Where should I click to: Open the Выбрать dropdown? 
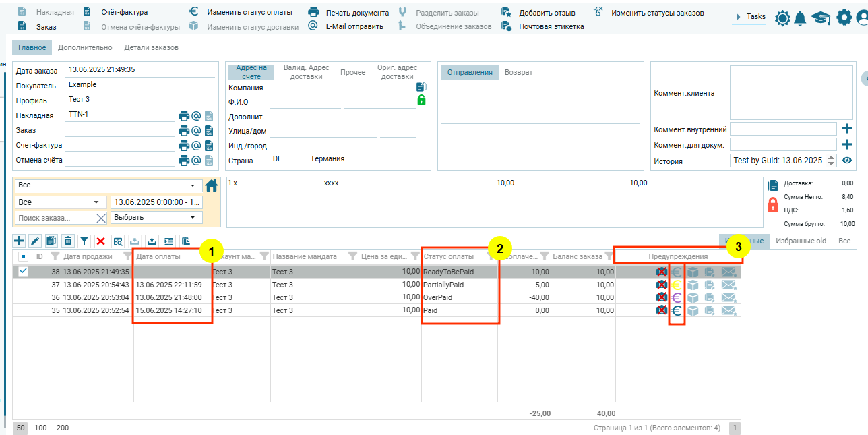pyautogui.click(x=156, y=218)
